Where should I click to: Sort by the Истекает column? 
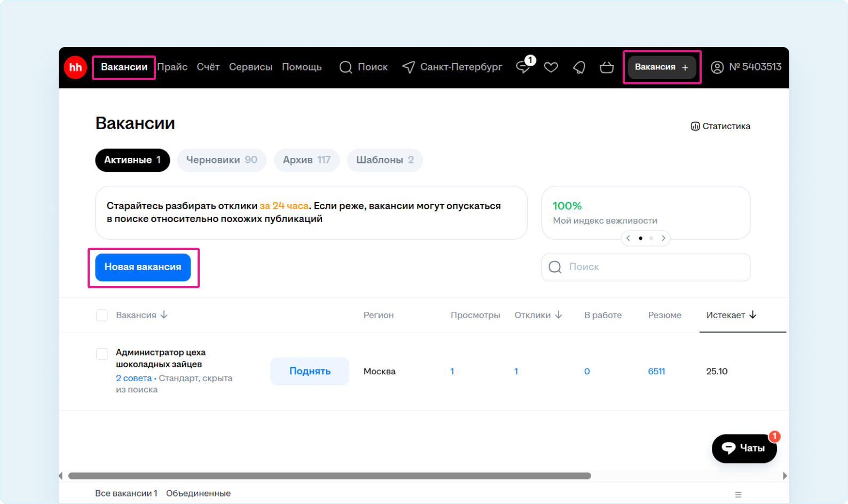coord(731,315)
